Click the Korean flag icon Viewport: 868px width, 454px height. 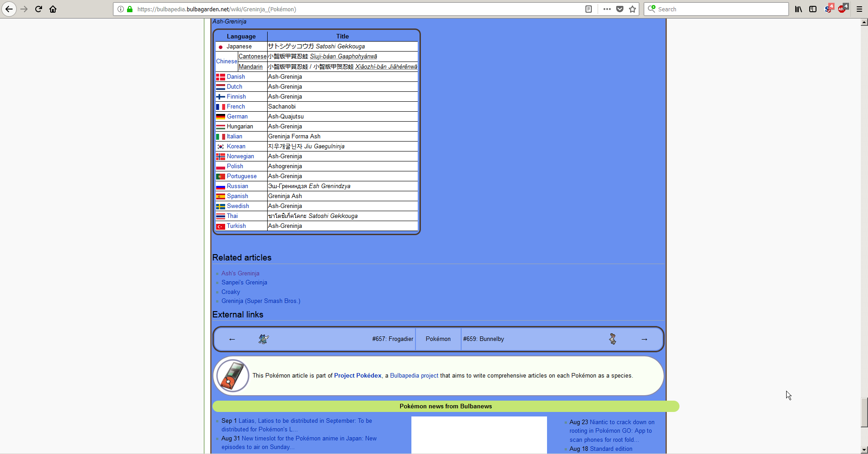(x=221, y=147)
